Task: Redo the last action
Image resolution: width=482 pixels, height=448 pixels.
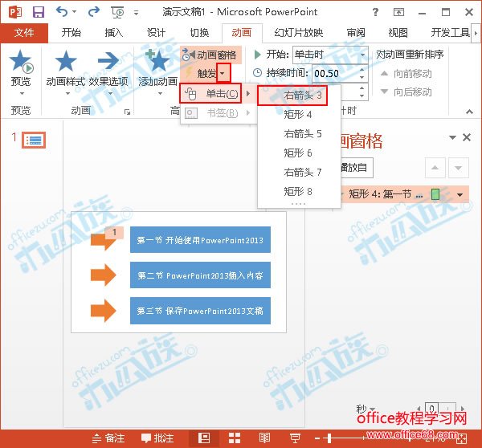Action: point(94,12)
